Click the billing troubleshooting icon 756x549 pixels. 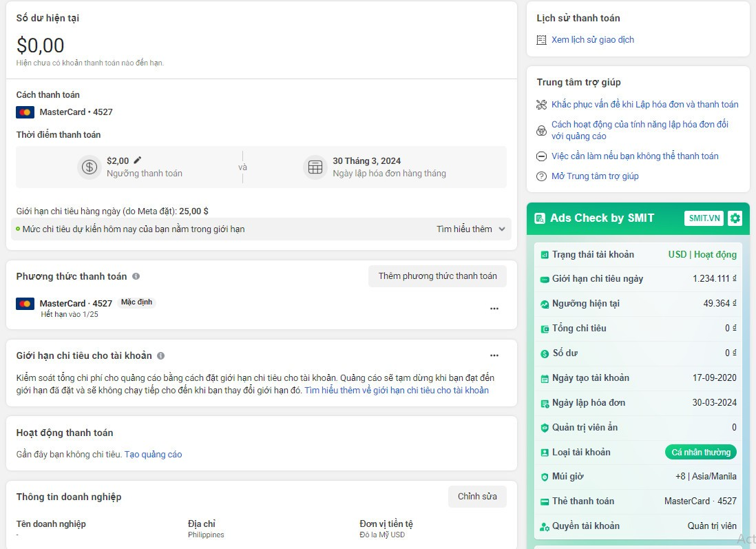click(x=541, y=104)
